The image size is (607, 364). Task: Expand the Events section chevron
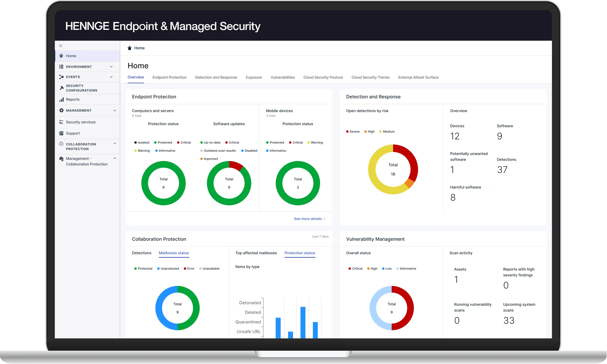tap(111, 77)
